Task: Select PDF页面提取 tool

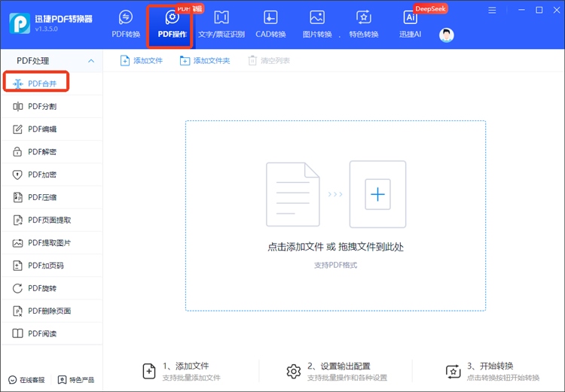Action: click(51, 220)
